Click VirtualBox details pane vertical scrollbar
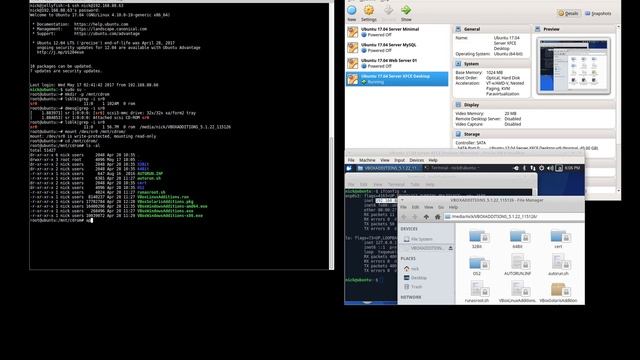Image resolution: width=640 pixels, height=360 pixels. point(618,109)
